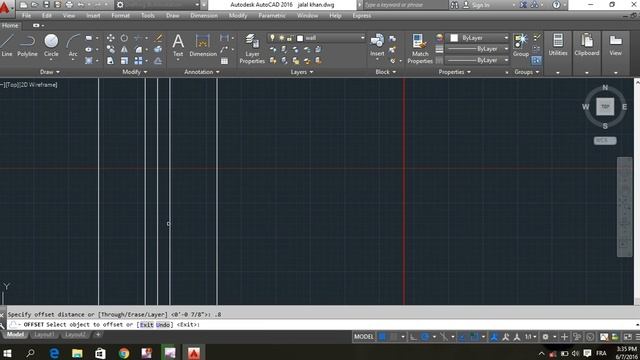Image resolution: width=640 pixels, height=360 pixels.
Task: Expand the Modify panel
Action: click(x=135, y=72)
